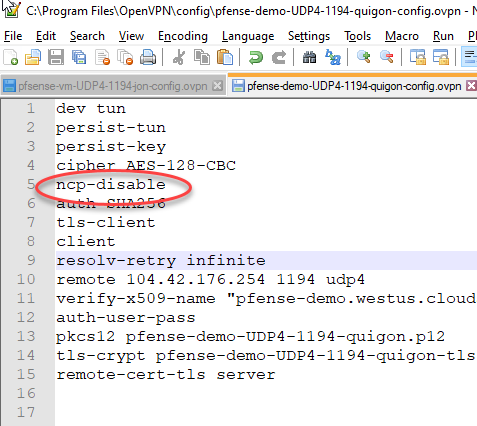Click the Notepad++ title bar app icon
This screenshot has width=477, height=426.
pos(11,9)
